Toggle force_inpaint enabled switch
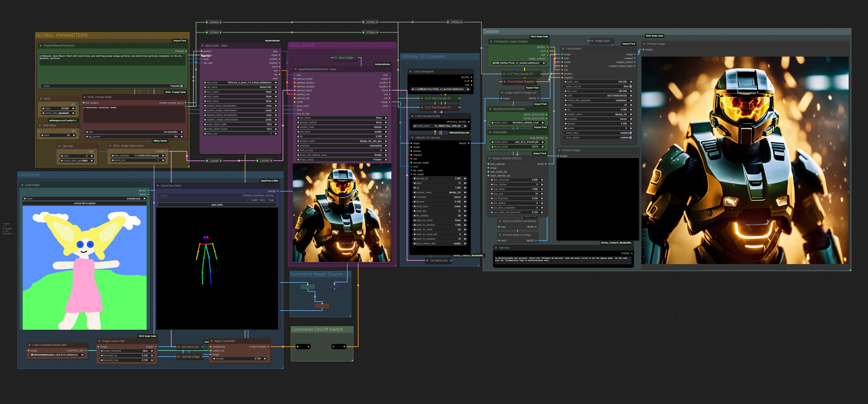868x404 pixels. pyautogui.click(x=630, y=138)
